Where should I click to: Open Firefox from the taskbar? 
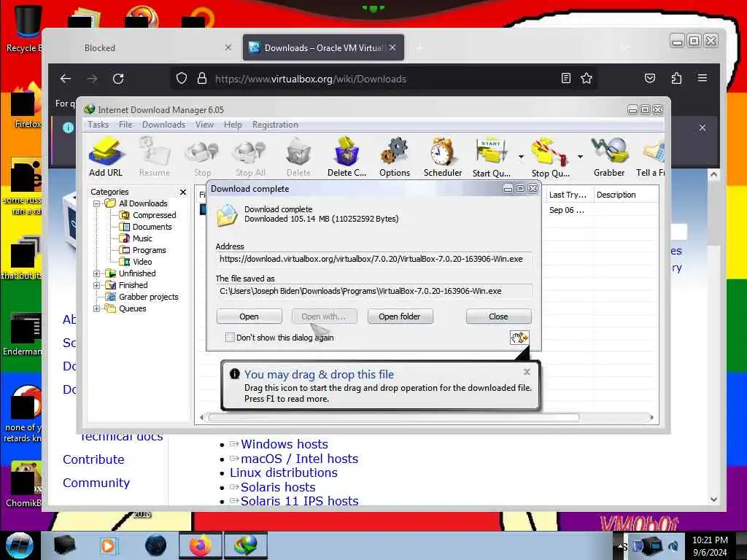click(x=200, y=545)
